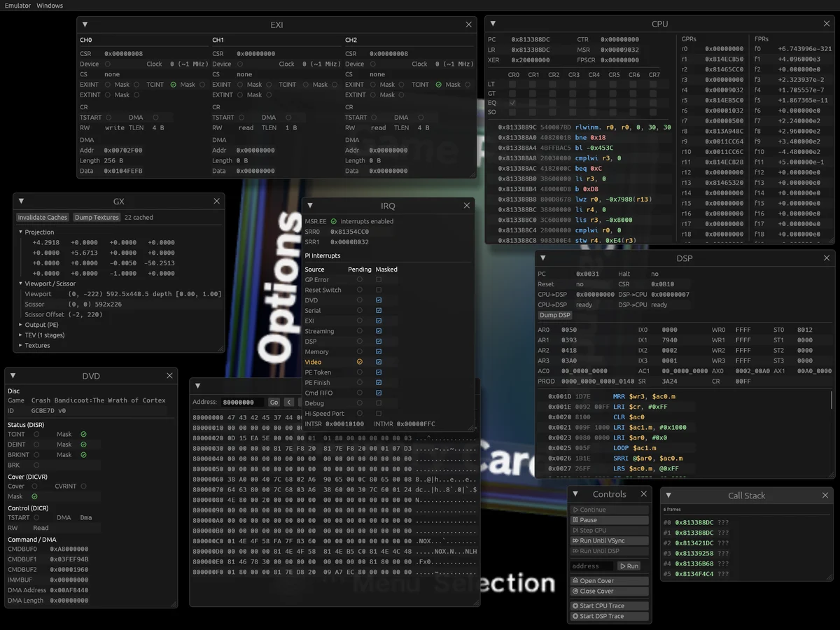Image resolution: width=840 pixels, height=630 pixels.
Task: Click the DSP disassembly scrollbar
Action: [x=832, y=400]
